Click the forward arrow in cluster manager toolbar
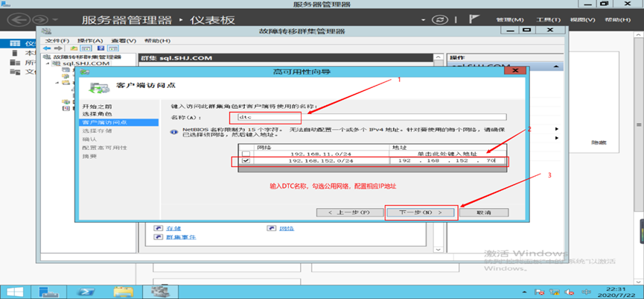The height and width of the screenshot is (299, 644). click(58, 48)
